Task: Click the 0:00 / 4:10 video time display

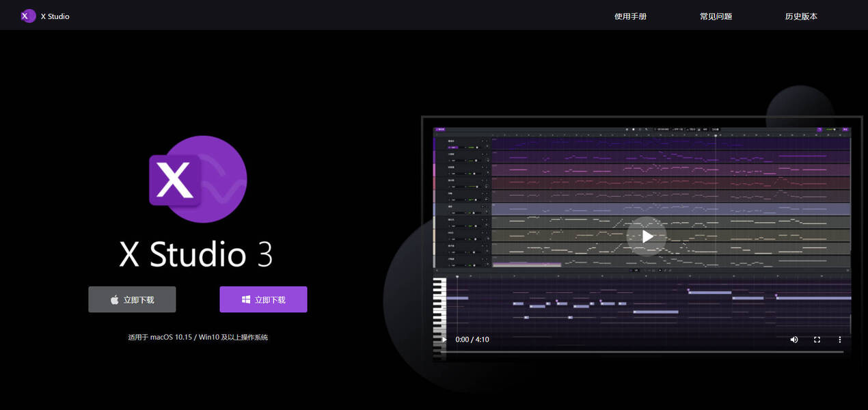Action: point(472,340)
